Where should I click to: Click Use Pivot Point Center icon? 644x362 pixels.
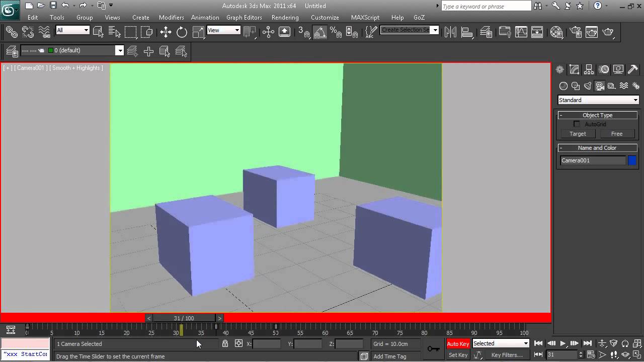click(x=250, y=32)
